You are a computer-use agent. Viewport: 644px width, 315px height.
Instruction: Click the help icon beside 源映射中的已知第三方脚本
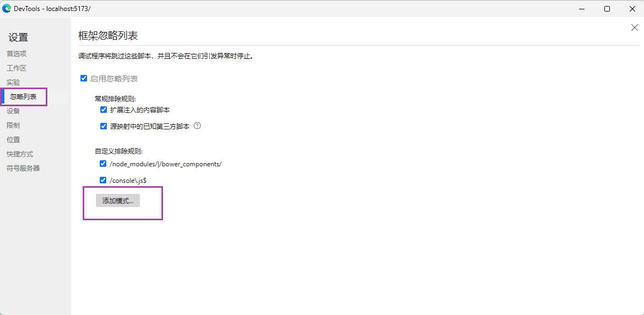[x=197, y=126]
